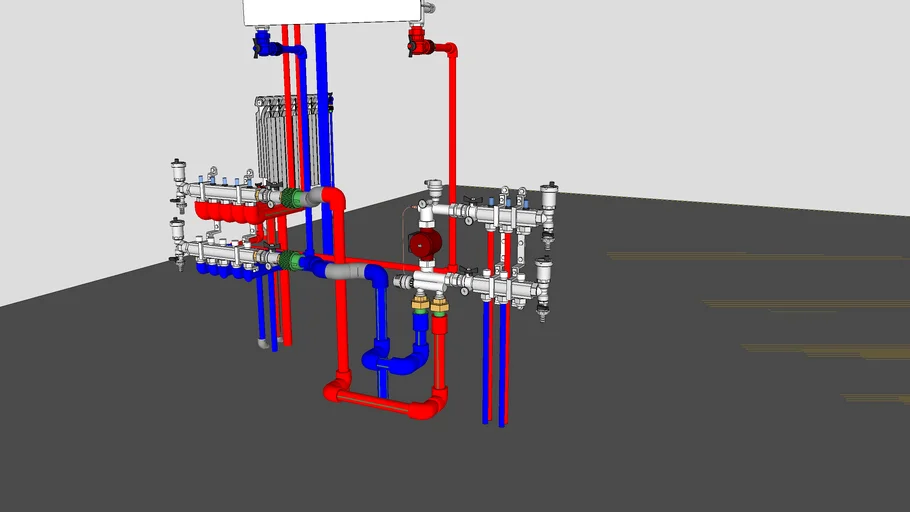Screen dimensions: 910x512
Task: Click green fitting on upper left manifold
Action: [x=293, y=197]
